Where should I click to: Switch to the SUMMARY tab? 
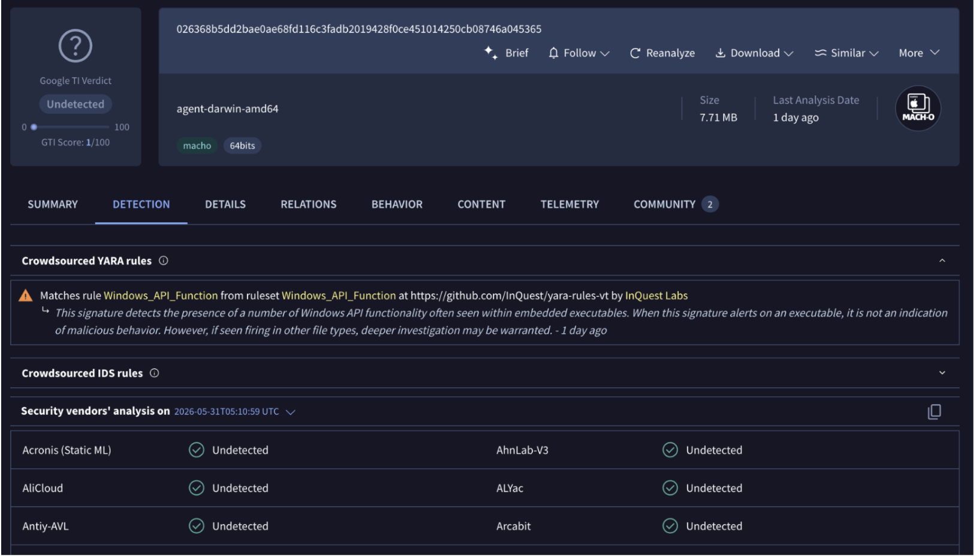tap(53, 204)
